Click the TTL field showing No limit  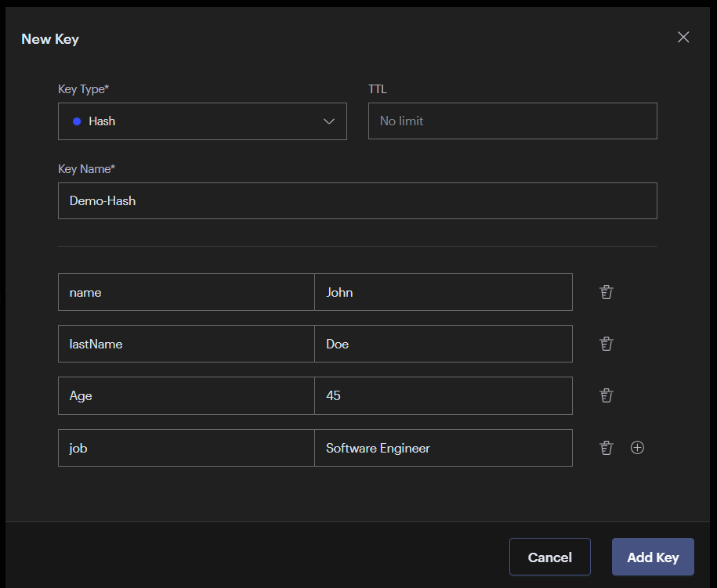tap(512, 121)
